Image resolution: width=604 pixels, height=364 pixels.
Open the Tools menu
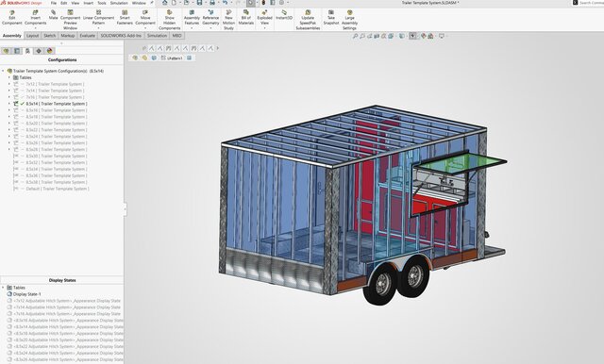click(102, 3)
